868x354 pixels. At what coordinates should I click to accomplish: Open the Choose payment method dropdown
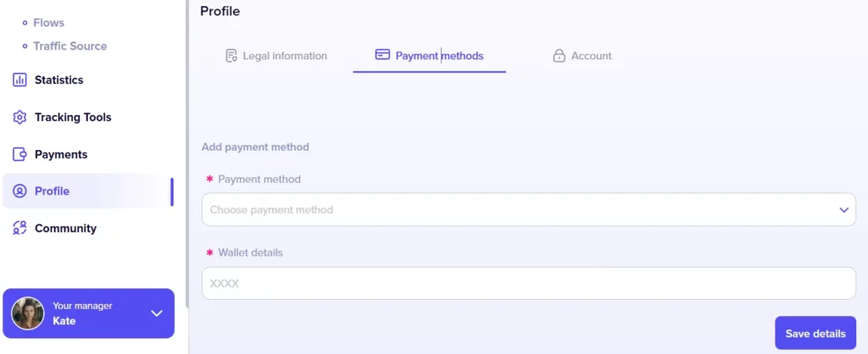point(529,210)
